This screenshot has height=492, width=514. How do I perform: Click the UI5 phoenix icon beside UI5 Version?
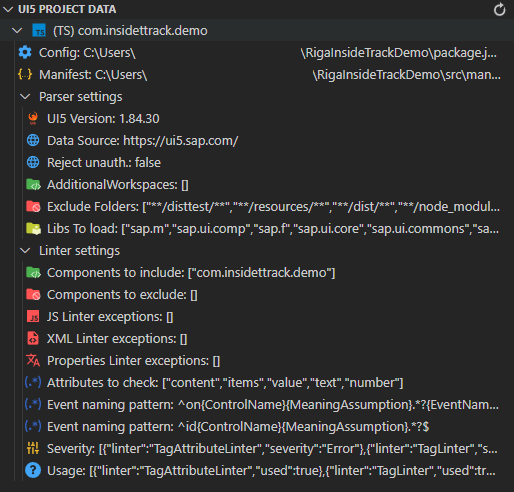point(33,119)
